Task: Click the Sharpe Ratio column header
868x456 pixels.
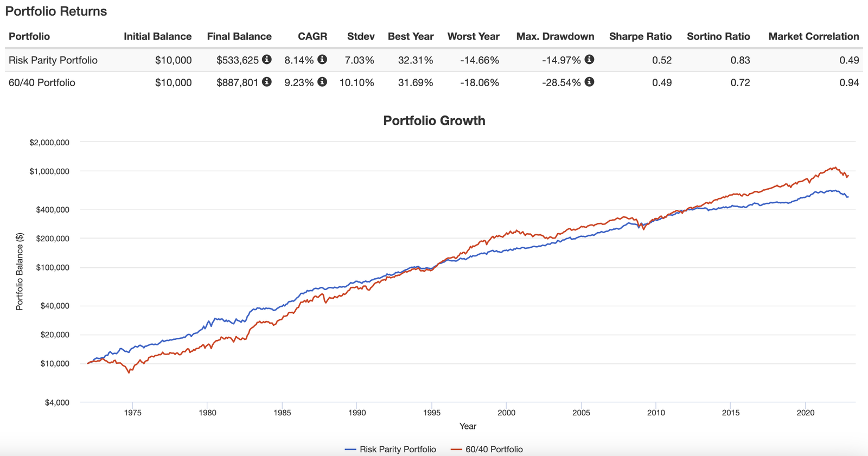Action: [x=640, y=36]
